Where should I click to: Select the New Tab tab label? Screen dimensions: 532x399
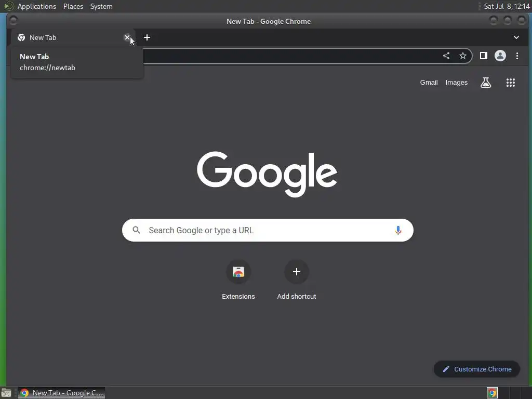tap(43, 37)
